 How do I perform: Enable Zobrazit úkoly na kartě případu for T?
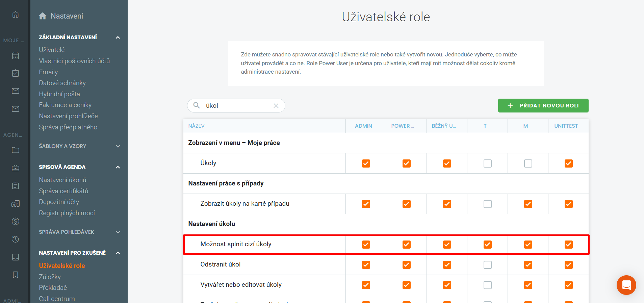click(487, 204)
